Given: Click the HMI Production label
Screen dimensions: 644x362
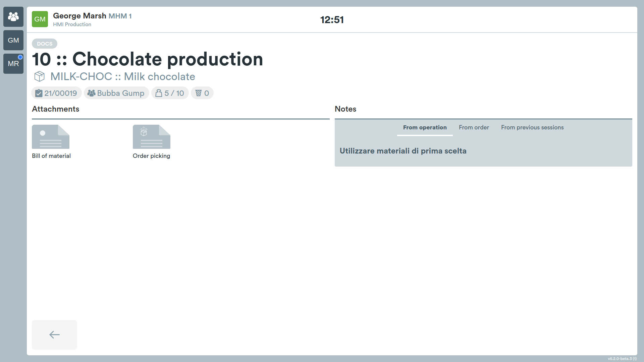Looking at the screenshot, I should [72, 24].
